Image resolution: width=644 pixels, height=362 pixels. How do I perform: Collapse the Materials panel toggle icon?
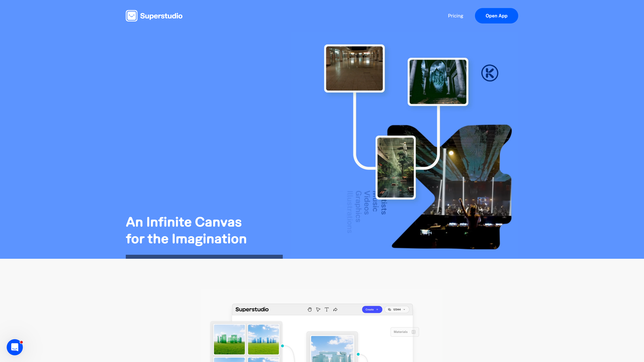pyautogui.click(x=414, y=332)
